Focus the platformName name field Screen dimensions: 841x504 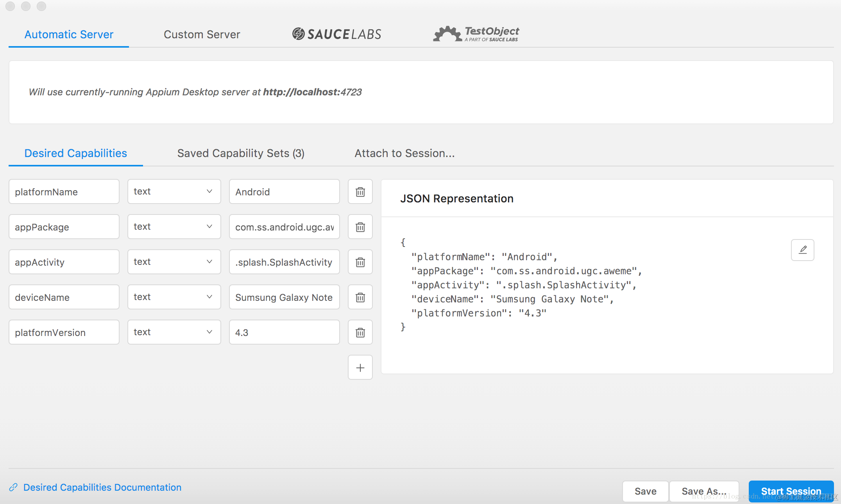[64, 192]
